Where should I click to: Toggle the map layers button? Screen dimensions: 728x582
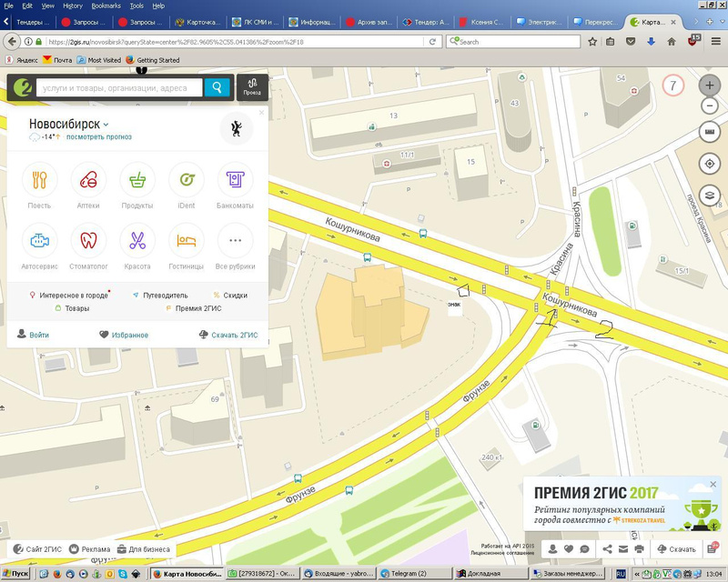[x=710, y=195]
